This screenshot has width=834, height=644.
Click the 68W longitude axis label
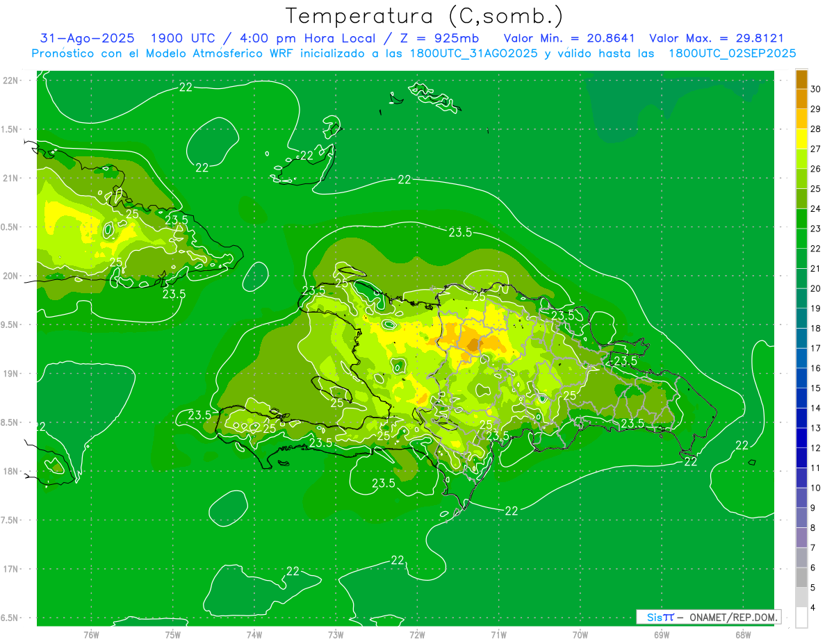tap(743, 634)
